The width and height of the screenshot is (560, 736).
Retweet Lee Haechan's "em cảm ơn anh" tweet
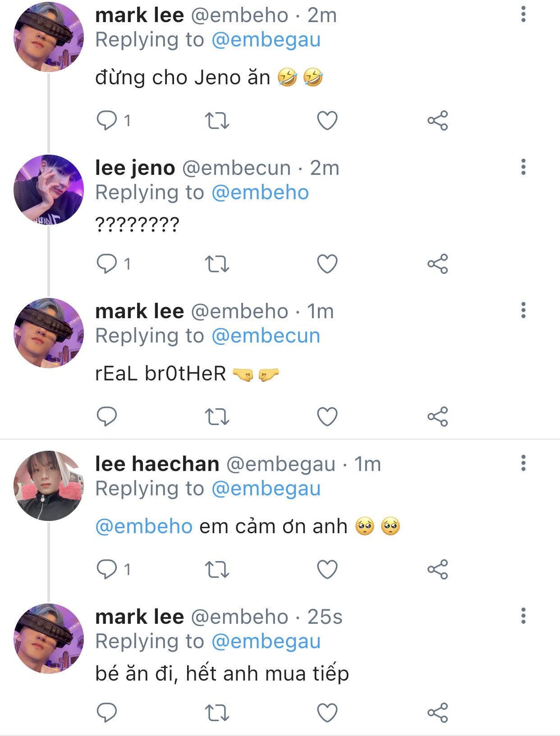coord(217,570)
